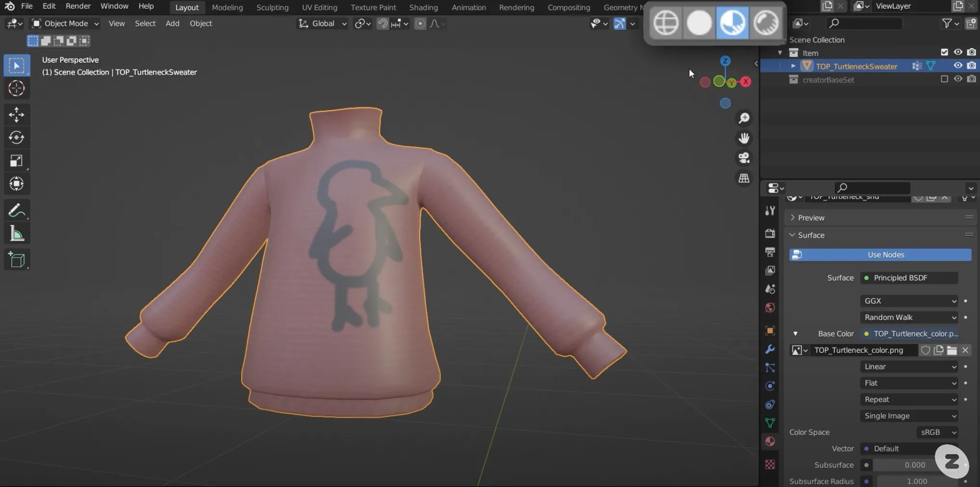Image resolution: width=980 pixels, height=487 pixels.
Task: Select the Measure tool
Action: click(17, 234)
